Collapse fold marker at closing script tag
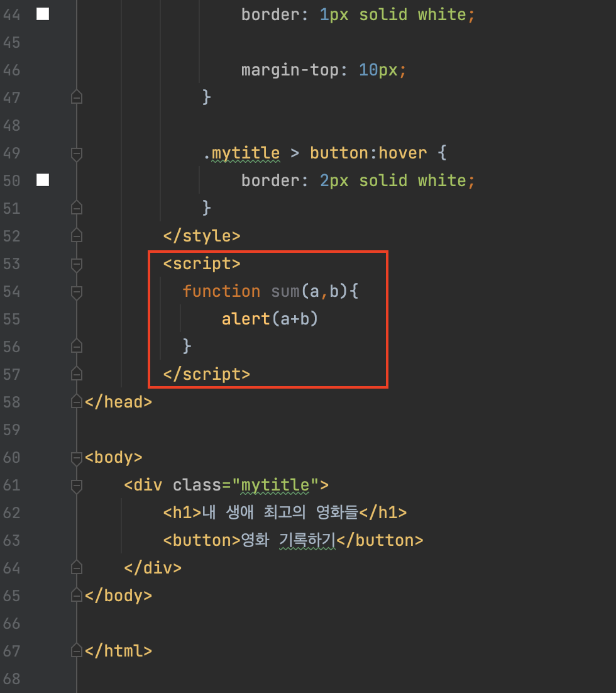The height and width of the screenshot is (693, 616). click(x=77, y=374)
